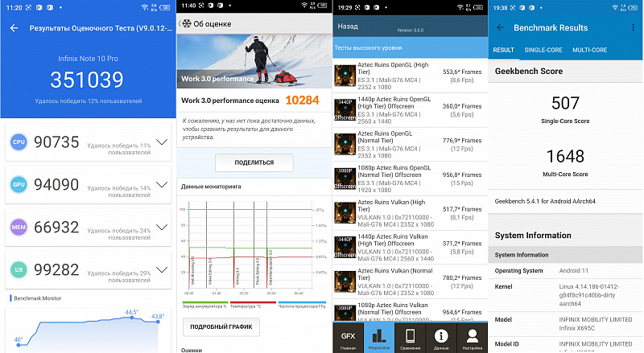
Task: Click the Work 3.0 score 10284
Action: [x=302, y=101]
